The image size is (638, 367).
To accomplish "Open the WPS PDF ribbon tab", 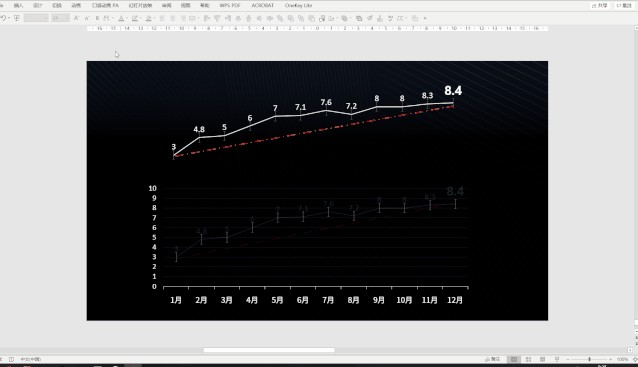I will [x=230, y=6].
